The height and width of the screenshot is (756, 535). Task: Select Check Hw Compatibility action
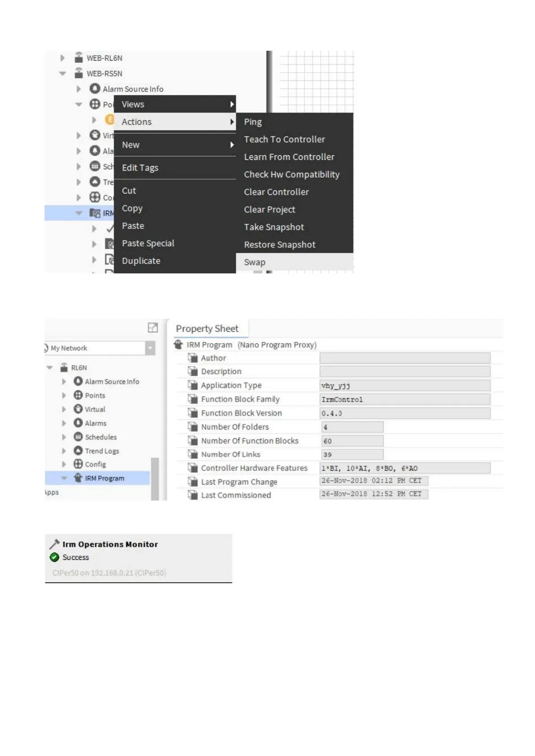pyautogui.click(x=295, y=174)
